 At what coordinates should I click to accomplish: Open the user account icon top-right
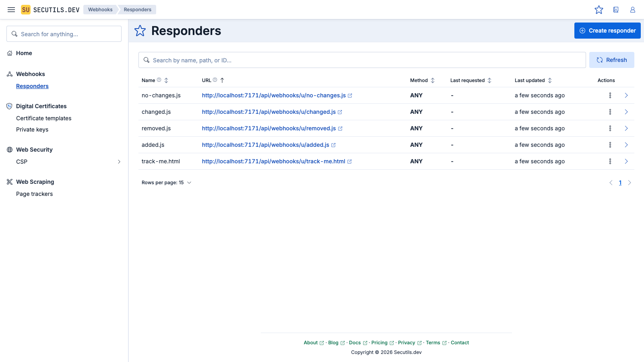632,9
